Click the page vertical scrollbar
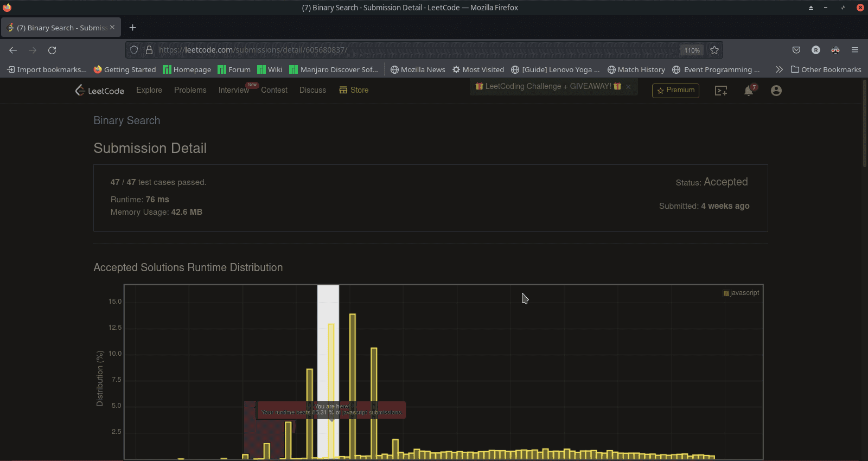 [865, 123]
